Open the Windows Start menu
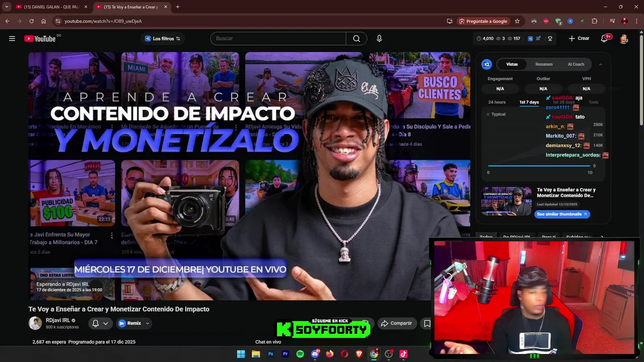Screen dimensions: 644x362 point(241,354)
